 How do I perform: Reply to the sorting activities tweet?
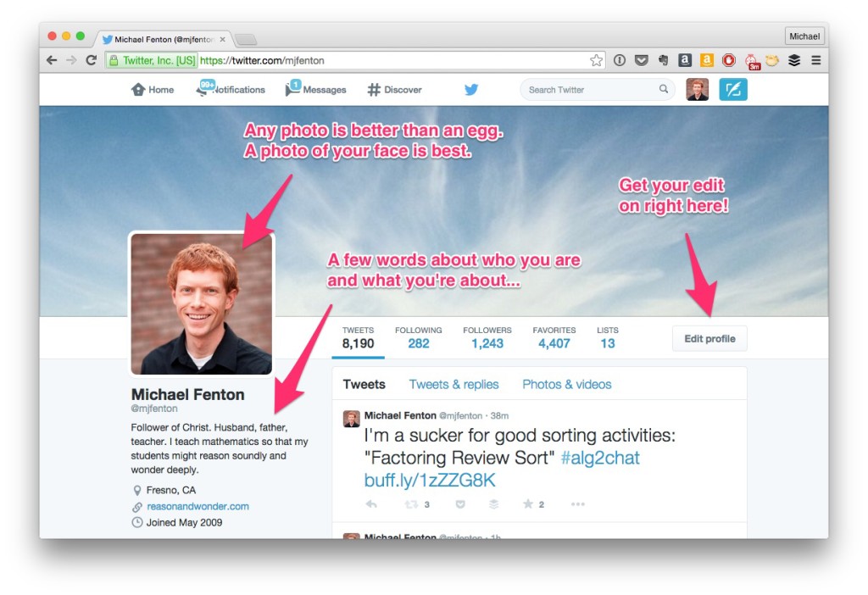tap(370, 503)
